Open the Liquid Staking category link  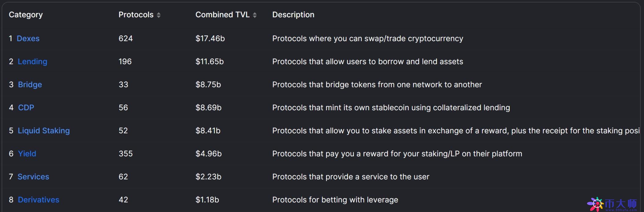[44, 131]
